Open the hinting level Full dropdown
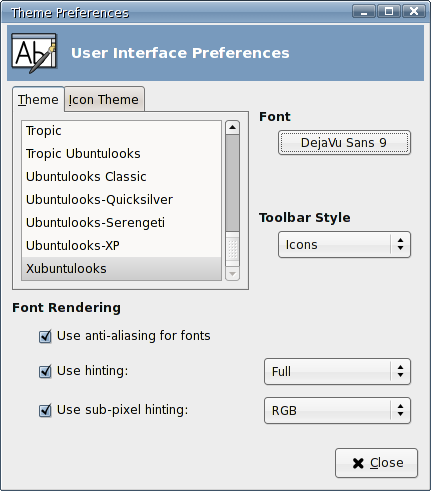The width and height of the screenshot is (431, 491). [x=337, y=372]
